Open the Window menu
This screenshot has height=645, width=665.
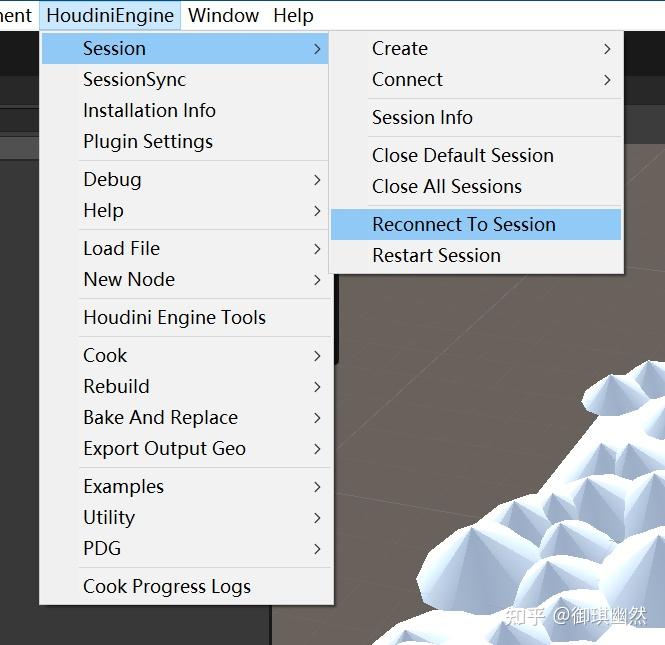(223, 16)
